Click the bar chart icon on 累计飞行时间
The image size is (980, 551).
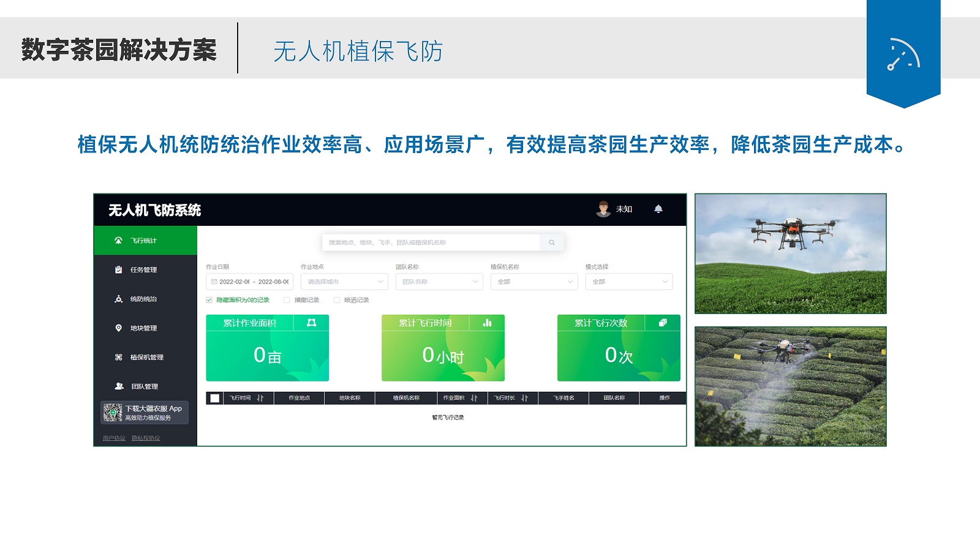tap(487, 323)
